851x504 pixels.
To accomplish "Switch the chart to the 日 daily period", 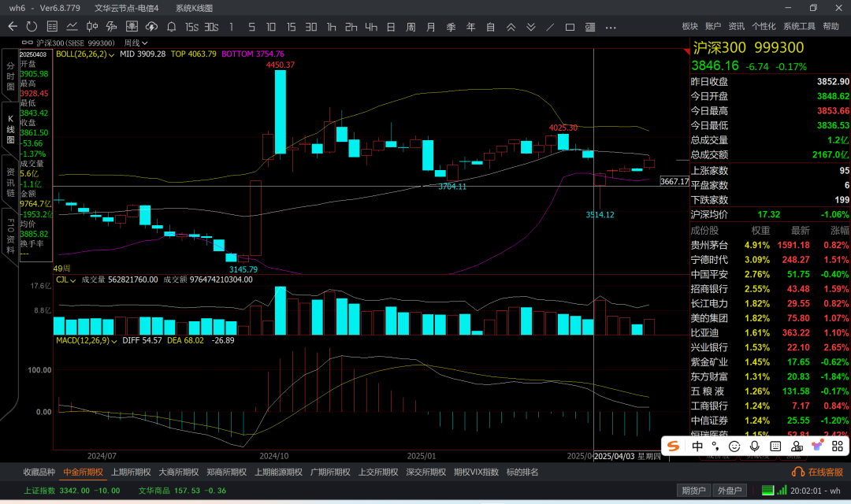I will point(390,27).
